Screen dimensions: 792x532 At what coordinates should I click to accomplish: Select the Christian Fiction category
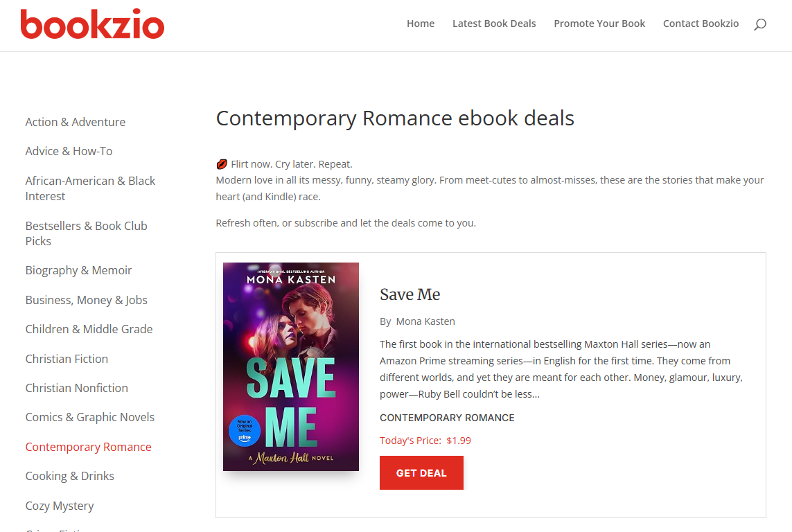(x=67, y=359)
